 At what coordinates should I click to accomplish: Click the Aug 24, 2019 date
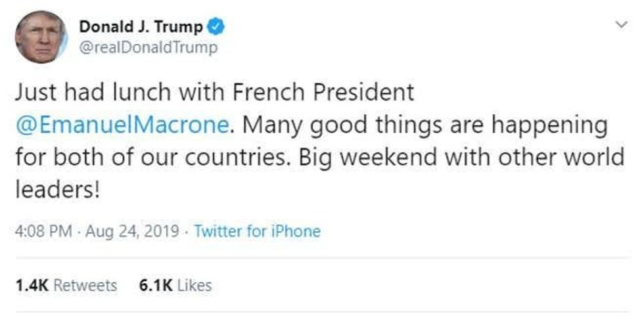point(133,232)
